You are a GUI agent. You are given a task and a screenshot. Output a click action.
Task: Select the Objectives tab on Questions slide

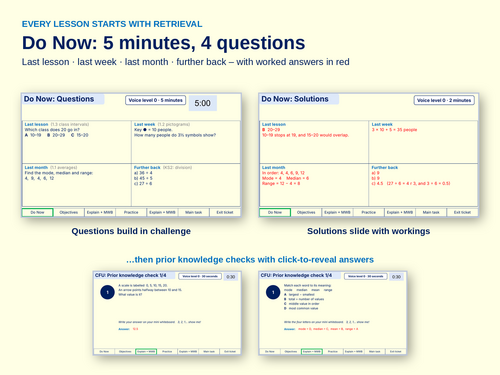69,212
